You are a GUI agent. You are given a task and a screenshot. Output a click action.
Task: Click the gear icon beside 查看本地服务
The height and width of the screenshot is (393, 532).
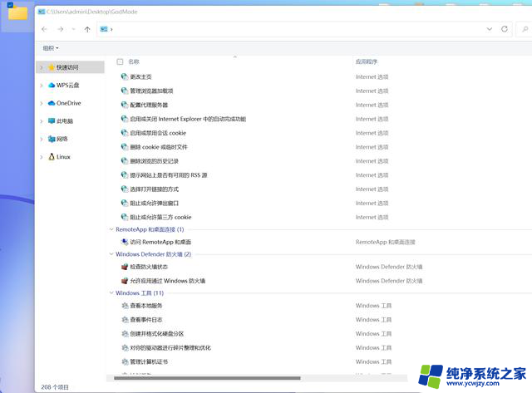[125, 306]
